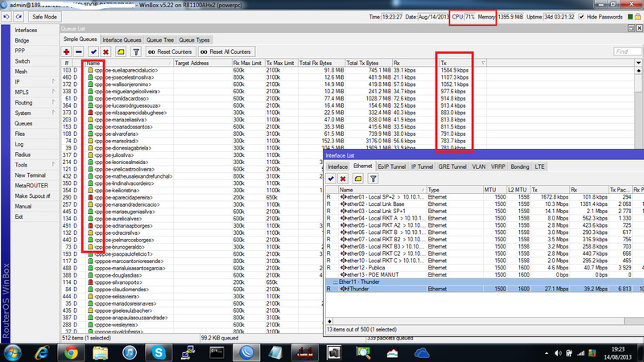Expand the IP submenu in sidebar
The height and width of the screenshot is (362, 644).
point(54,82)
